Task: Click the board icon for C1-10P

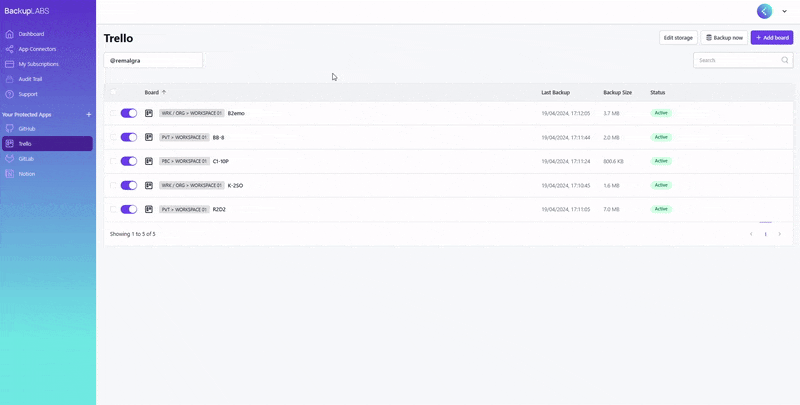Action: (149, 161)
